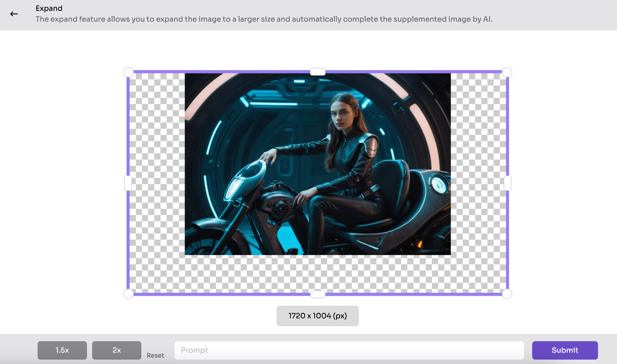Reset the expand canvas
Image resolution: width=617 pixels, height=364 pixels.
coord(155,356)
